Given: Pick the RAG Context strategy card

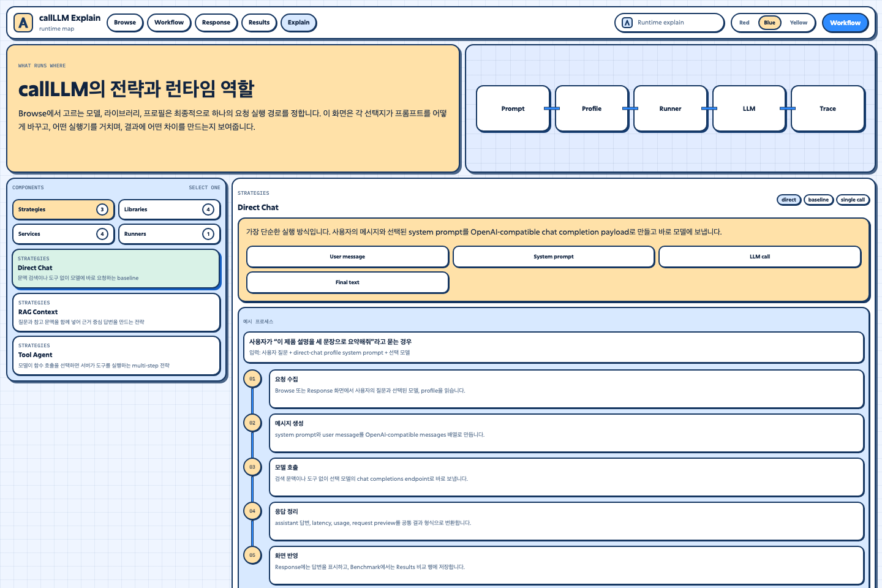Looking at the screenshot, I should pos(116,312).
